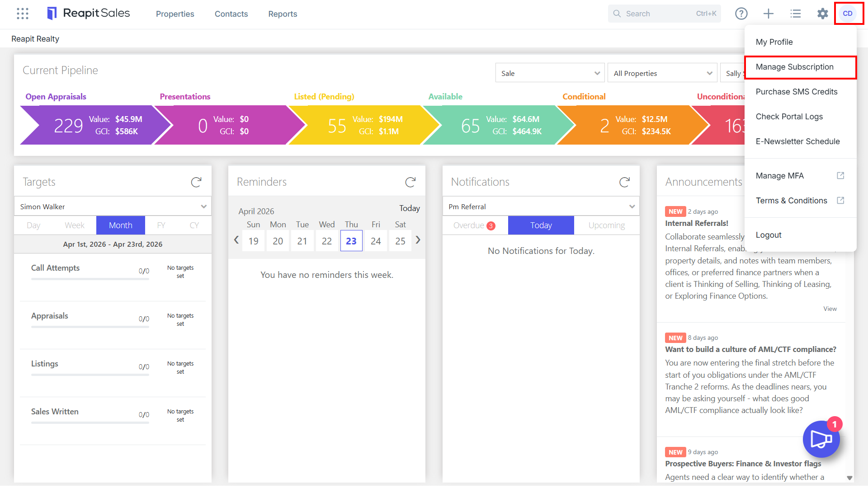Click external link icon beside Terms & Conditions

[840, 200]
